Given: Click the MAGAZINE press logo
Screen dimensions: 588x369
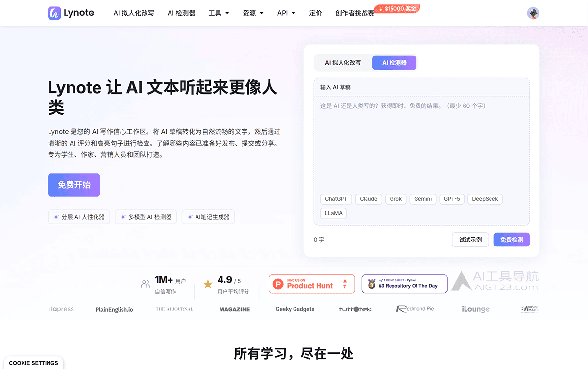Looking at the screenshot, I should [235, 309].
